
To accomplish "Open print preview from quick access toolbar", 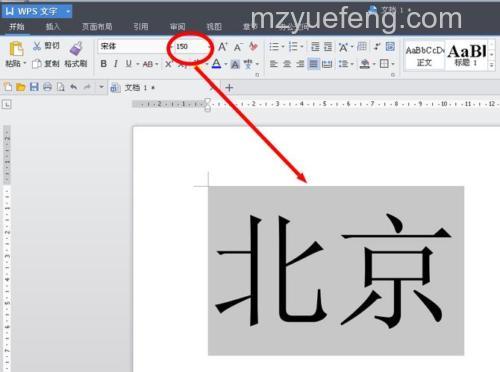I will tap(60, 87).
